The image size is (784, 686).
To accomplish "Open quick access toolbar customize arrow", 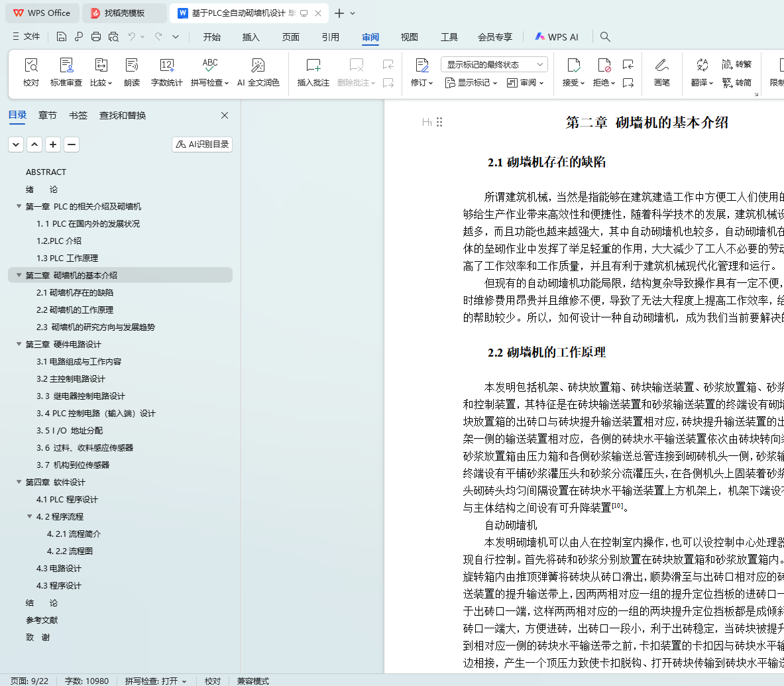I will pyautogui.click(x=176, y=36).
